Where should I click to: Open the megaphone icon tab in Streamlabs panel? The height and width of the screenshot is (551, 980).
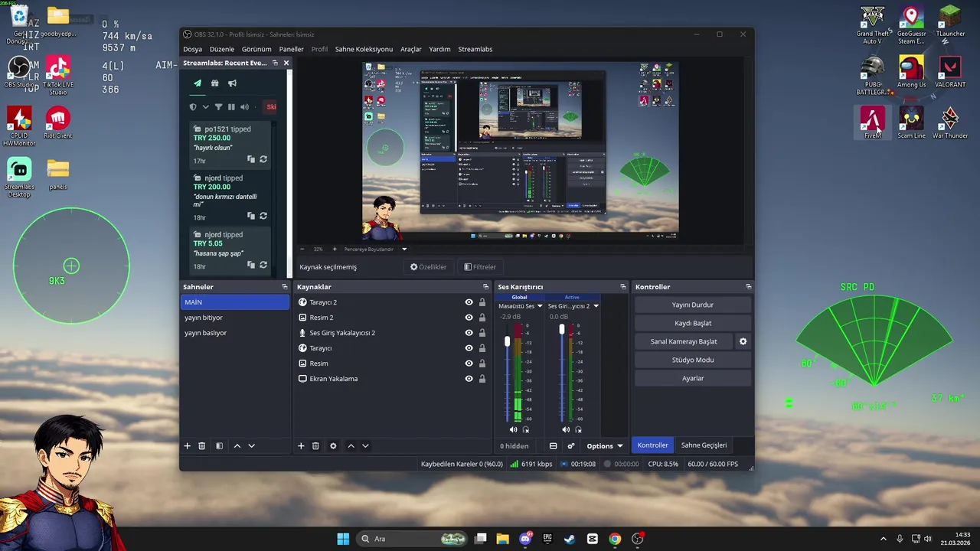coord(232,83)
